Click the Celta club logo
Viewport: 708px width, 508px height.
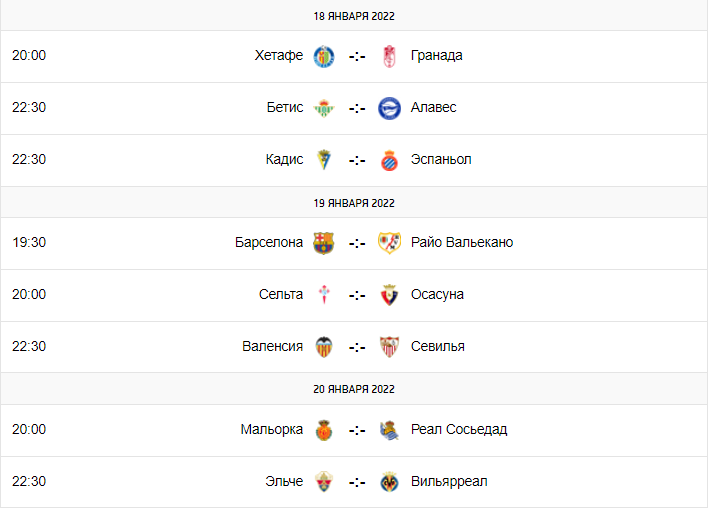pyautogui.click(x=323, y=295)
